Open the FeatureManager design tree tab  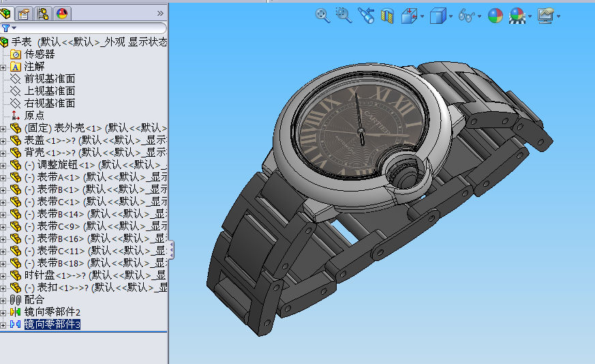5,14
